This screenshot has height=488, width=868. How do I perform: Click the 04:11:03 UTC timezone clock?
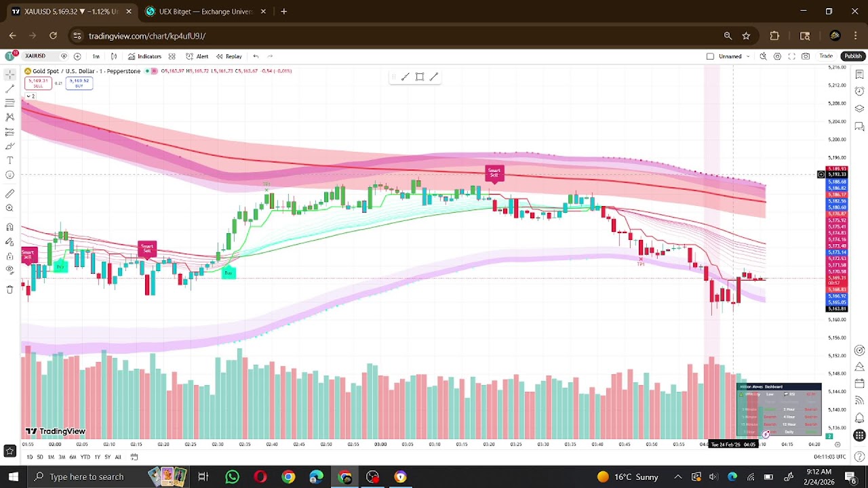829,457
